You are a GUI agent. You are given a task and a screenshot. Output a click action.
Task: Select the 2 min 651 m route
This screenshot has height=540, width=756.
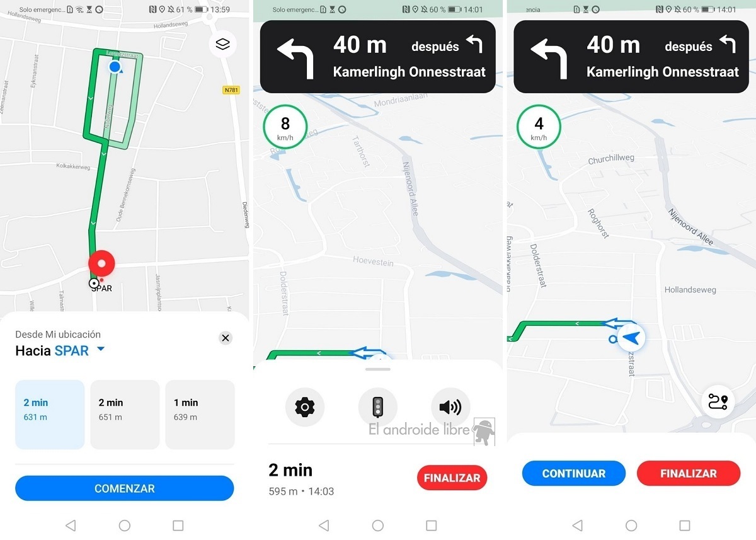(125, 415)
